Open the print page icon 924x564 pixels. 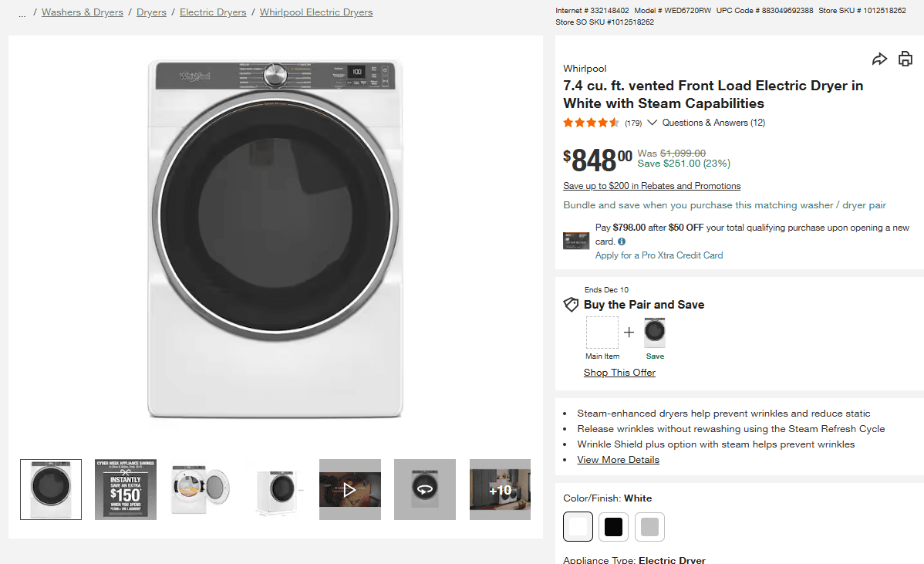(905, 58)
